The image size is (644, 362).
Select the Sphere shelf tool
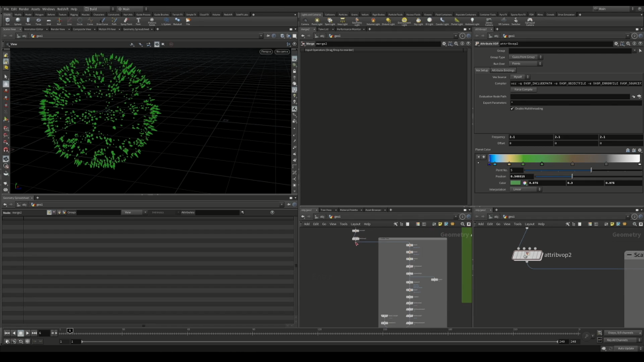[18, 21]
